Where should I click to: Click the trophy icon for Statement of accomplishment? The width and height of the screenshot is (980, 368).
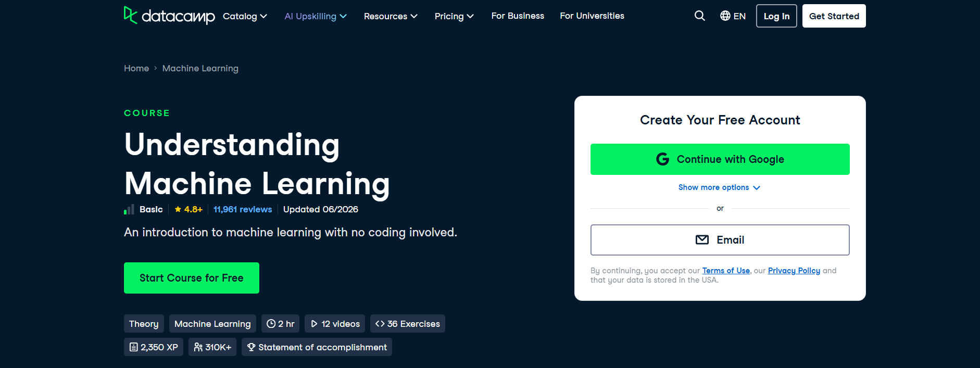[x=251, y=347]
